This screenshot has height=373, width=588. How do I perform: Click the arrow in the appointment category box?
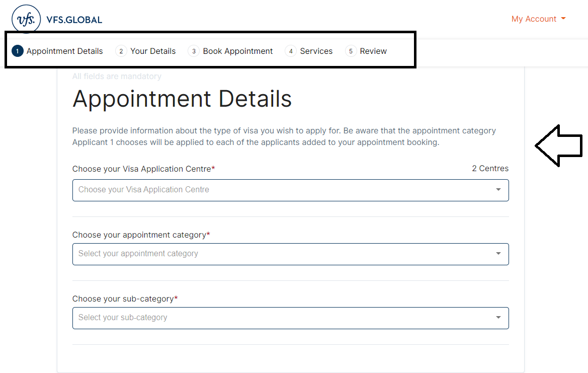498,254
